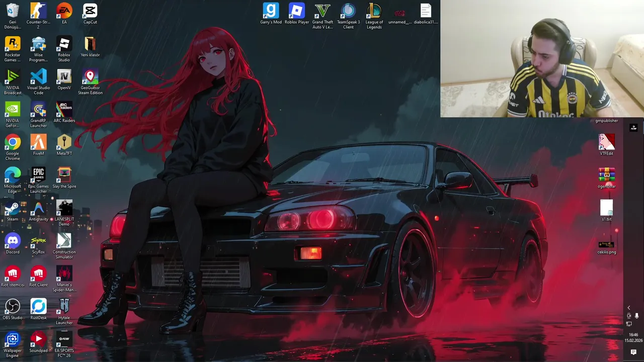Launch the GrandRP Launcher
Viewport: 644px width, 362px height.
click(38, 115)
